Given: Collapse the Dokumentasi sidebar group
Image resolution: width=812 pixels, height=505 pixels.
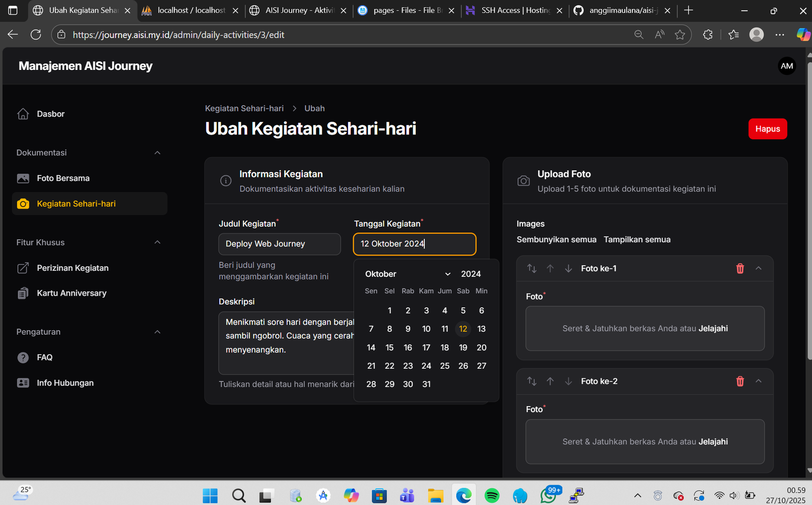Looking at the screenshot, I should [x=157, y=153].
